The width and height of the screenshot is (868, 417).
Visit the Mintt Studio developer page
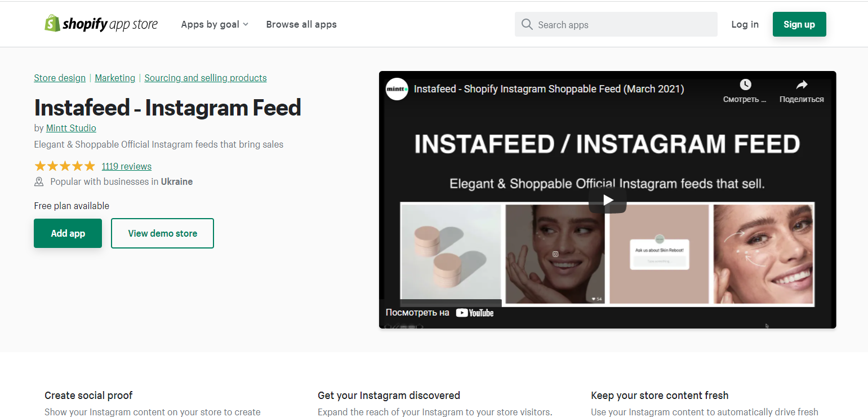pyautogui.click(x=71, y=128)
